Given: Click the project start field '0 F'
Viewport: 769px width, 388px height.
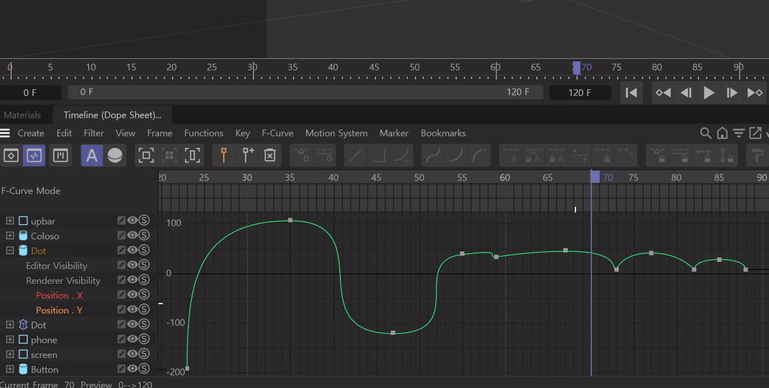Looking at the screenshot, I should point(30,93).
